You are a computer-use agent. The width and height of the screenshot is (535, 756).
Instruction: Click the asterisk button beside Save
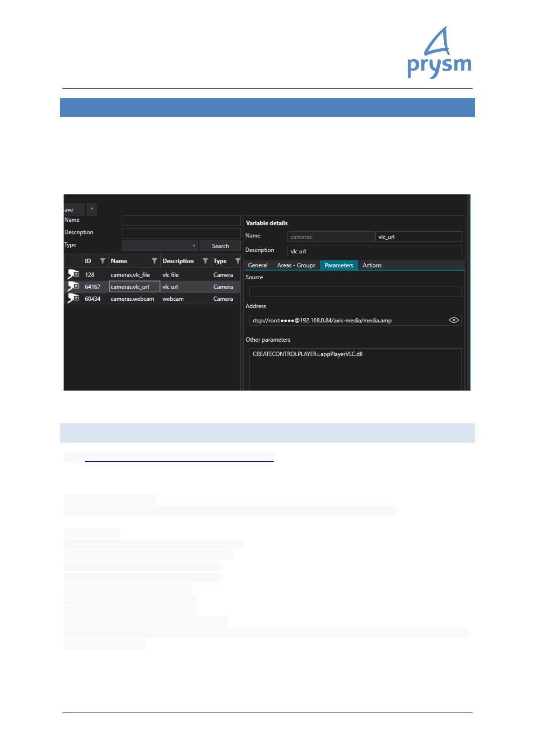tap(92, 210)
